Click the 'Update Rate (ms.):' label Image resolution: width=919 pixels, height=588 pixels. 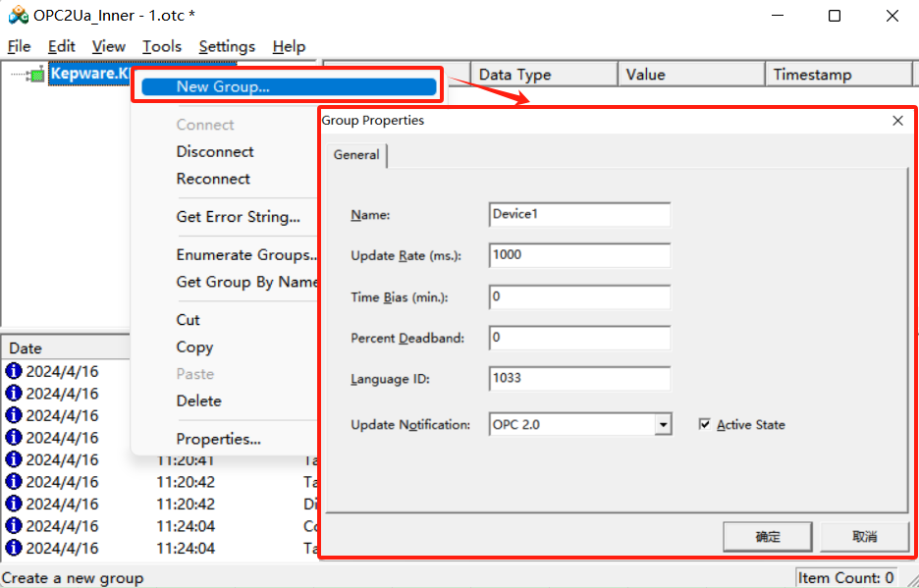[406, 256]
